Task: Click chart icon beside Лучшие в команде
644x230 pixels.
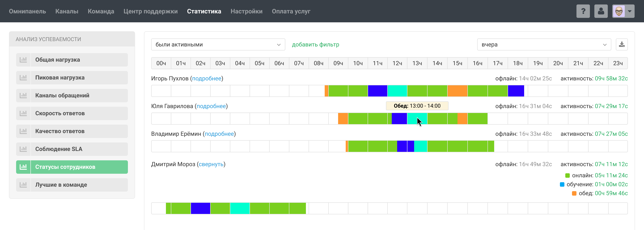Action: (x=23, y=185)
